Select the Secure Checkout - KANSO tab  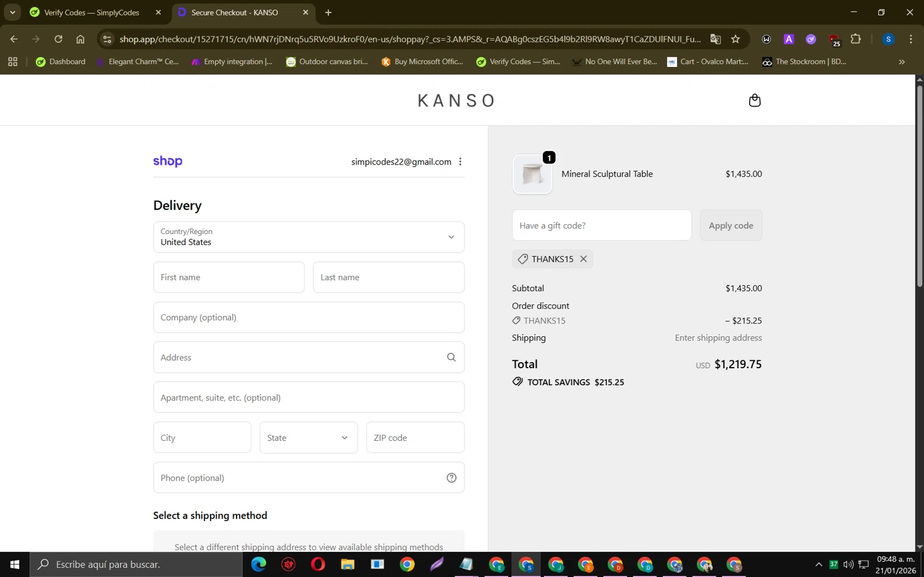pyautogui.click(x=234, y=12)
